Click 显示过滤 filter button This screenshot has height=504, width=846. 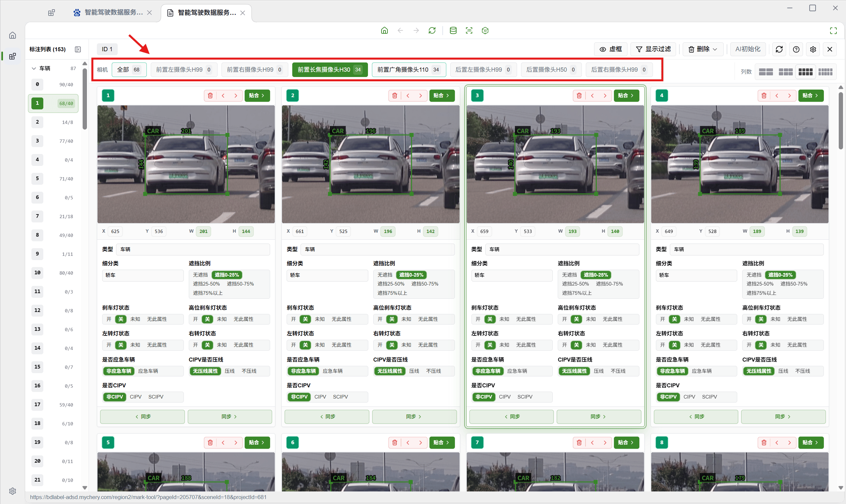[x=653, y=49]
